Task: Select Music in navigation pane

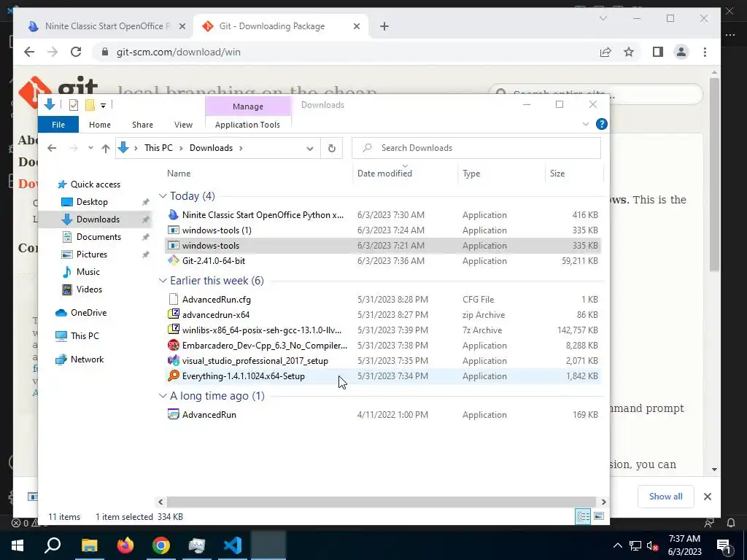Action: click(88, 271)
